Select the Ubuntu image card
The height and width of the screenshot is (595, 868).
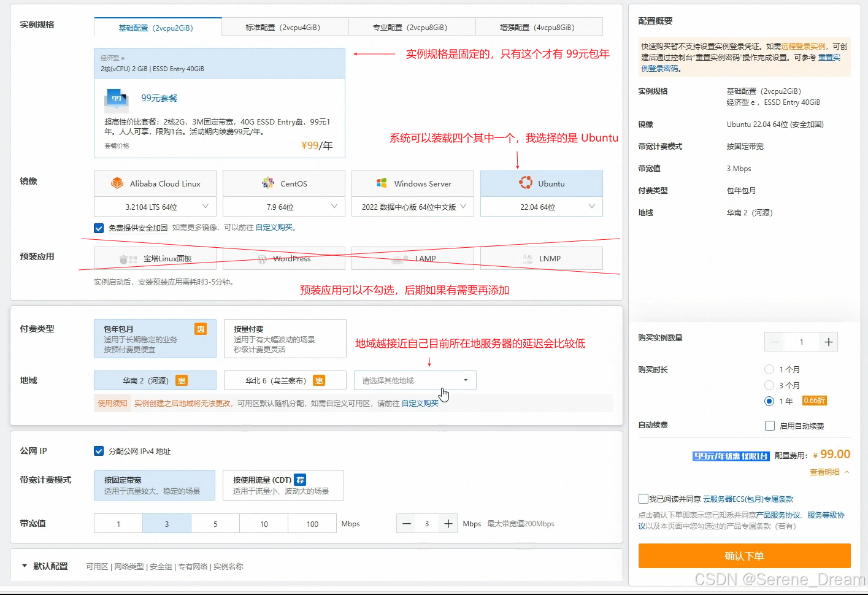[x=542, y=183]
